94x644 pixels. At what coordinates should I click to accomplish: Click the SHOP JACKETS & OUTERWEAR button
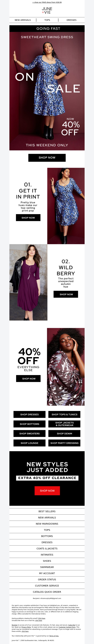coord(64,424)
